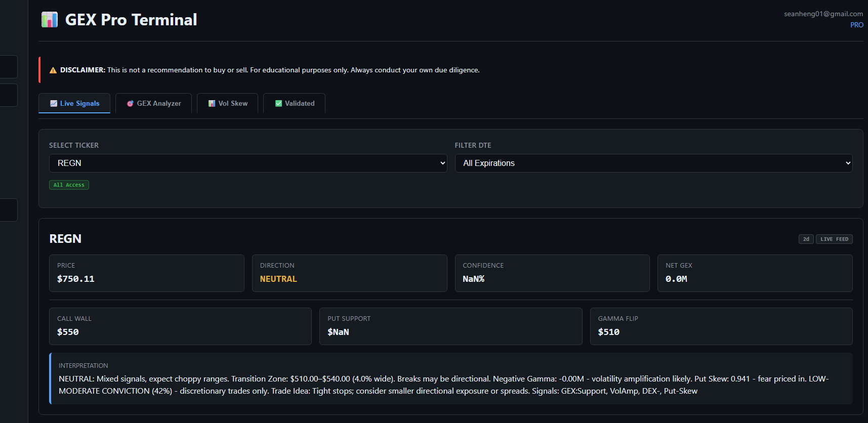Image resolution: width=868 pixels, height=423 pixels.
Task: Click the GAMMA FLIP card label
Action: pyautogui.click(x=618, y=319)
